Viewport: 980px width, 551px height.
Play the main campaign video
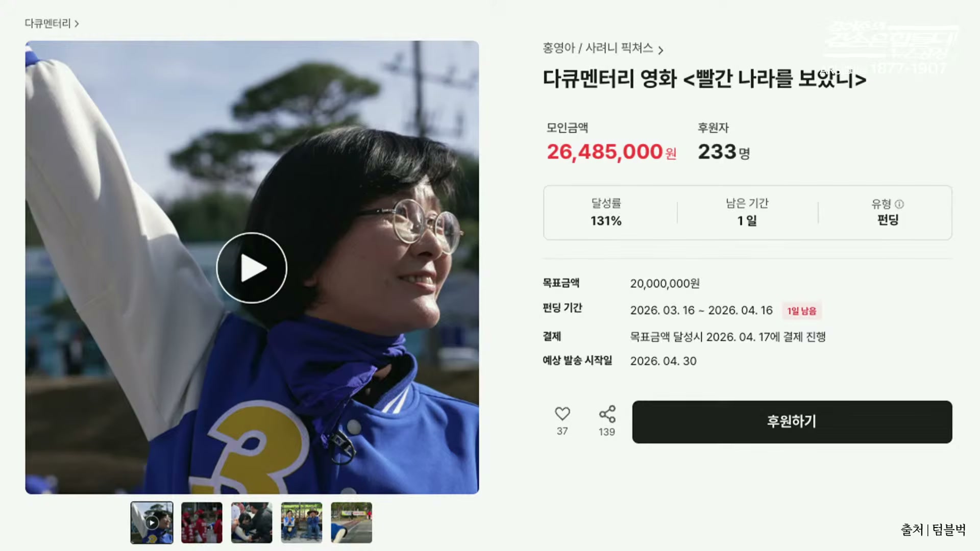tap(252, 268)
